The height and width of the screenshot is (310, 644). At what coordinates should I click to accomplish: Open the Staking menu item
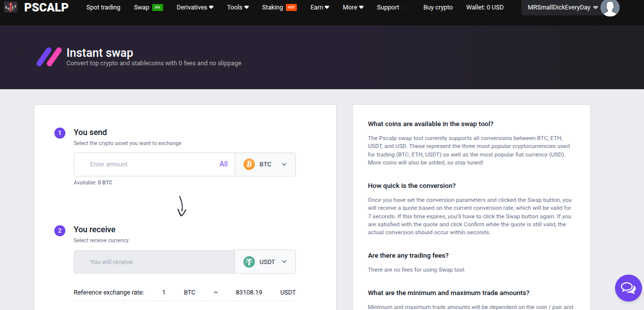272,7
